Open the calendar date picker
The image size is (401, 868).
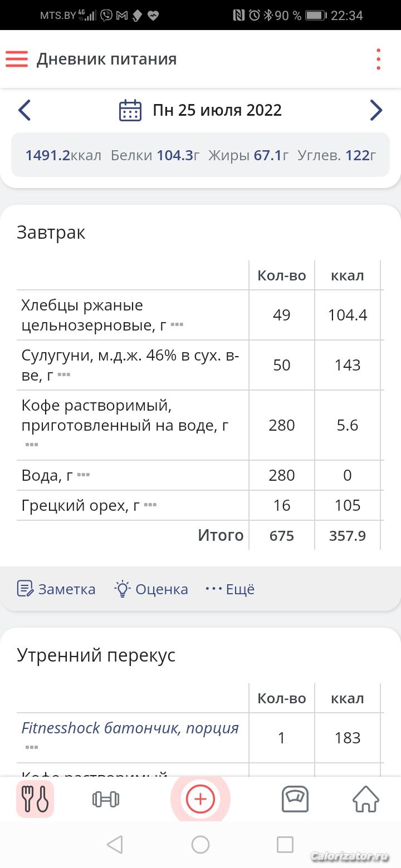coord(130,110)
